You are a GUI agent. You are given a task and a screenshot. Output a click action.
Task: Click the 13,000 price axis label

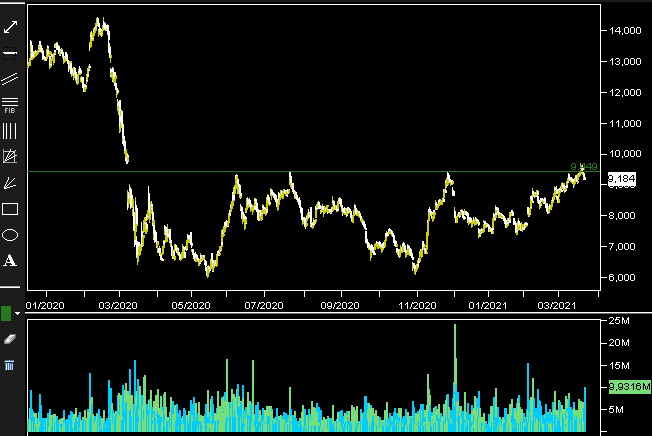click(x=625, y=62)
